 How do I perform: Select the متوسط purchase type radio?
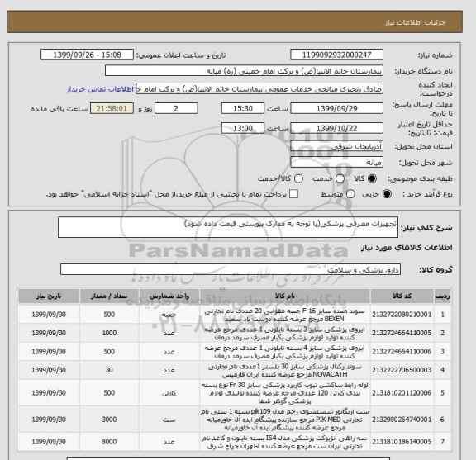pos(350,194)
